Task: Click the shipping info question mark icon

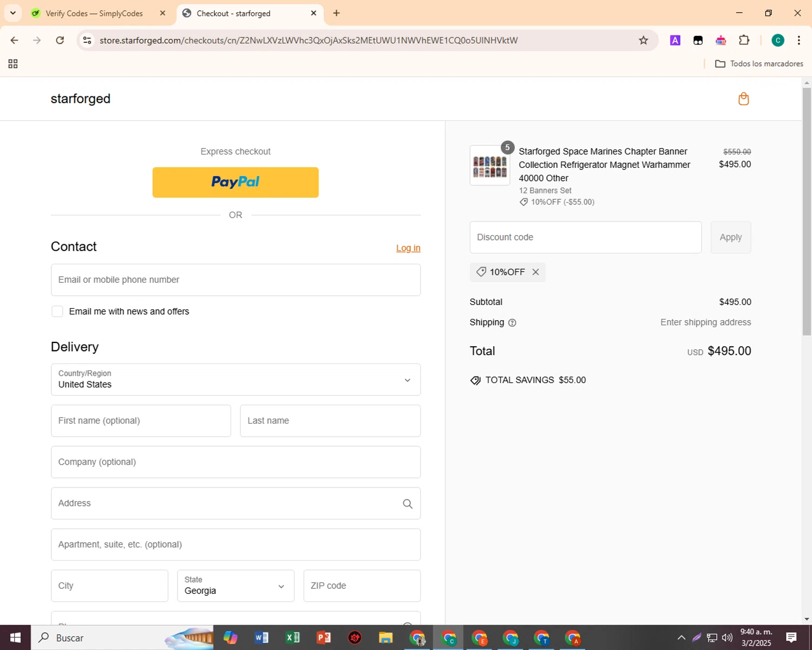Action: [x=512, y=323]
